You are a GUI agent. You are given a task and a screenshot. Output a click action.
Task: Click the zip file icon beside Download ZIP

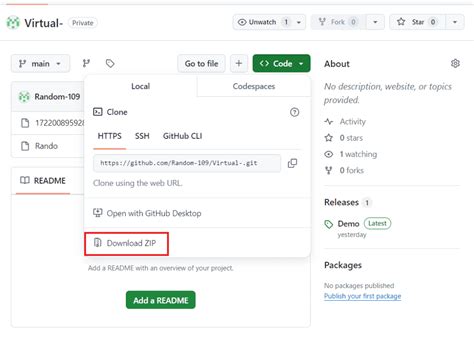click(x=98, y=243)
